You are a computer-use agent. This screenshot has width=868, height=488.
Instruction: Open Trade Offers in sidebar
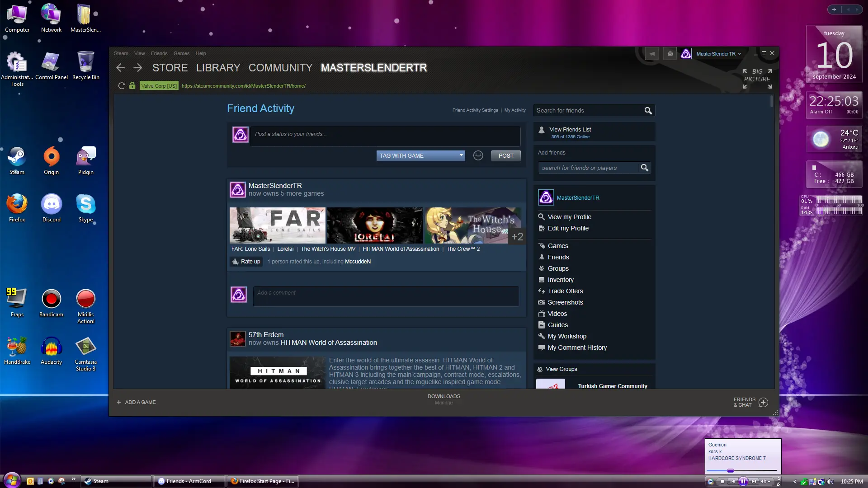tap(565, 291)
